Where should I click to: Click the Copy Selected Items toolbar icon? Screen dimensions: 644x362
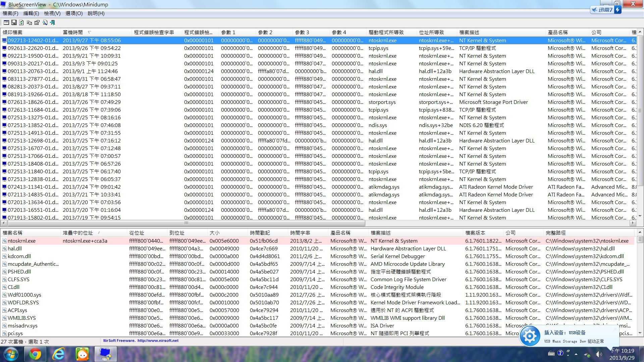[29, 22]
